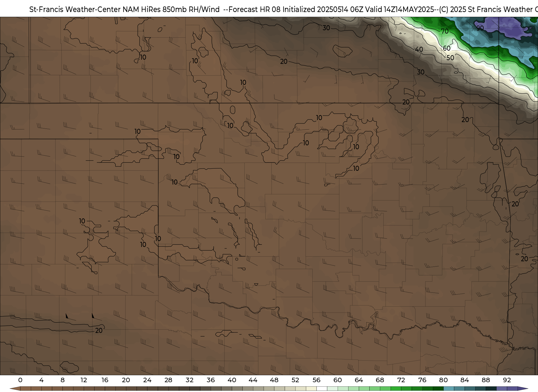Screen dimensions: 538x392
Task: Click colorbar tick label '32'
Action: tap(189, 380)
